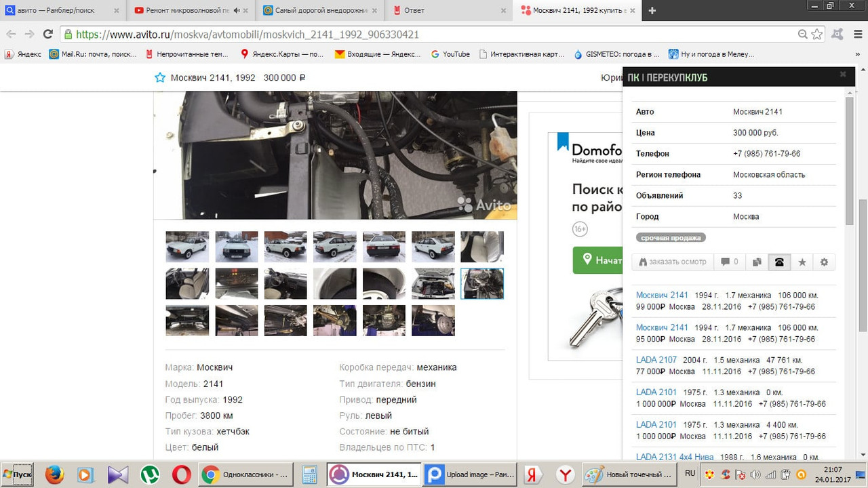Open a new browser tab
Screen dimensions: 868x488
(x=652, y=10)
